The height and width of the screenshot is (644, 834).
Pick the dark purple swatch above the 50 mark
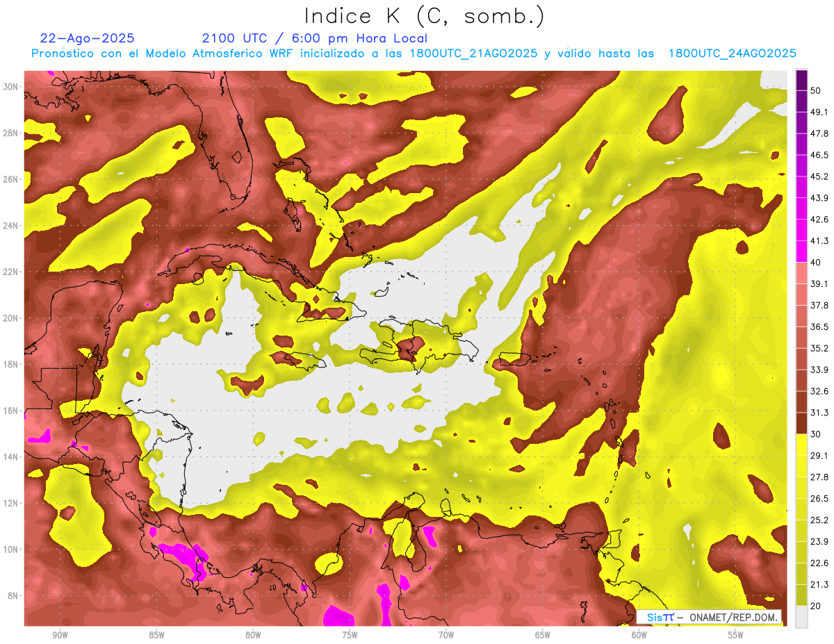coord(801,80)
